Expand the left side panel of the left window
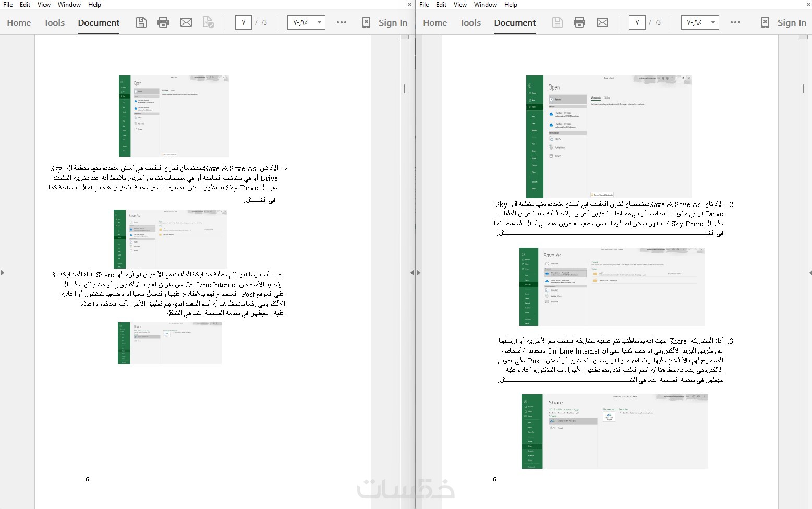The height and width of the screenshot is (509, 812). (3, 272)
